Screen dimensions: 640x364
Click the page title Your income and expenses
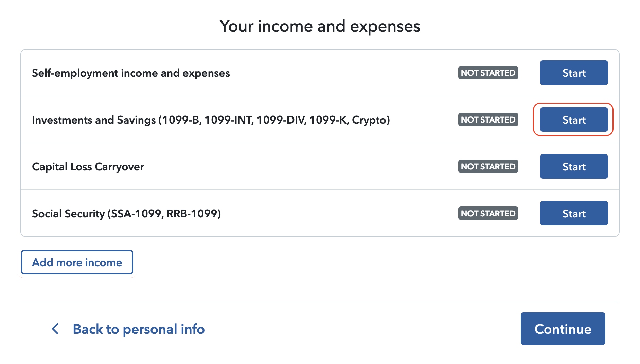pyautogui.click(x=320, y=26)
